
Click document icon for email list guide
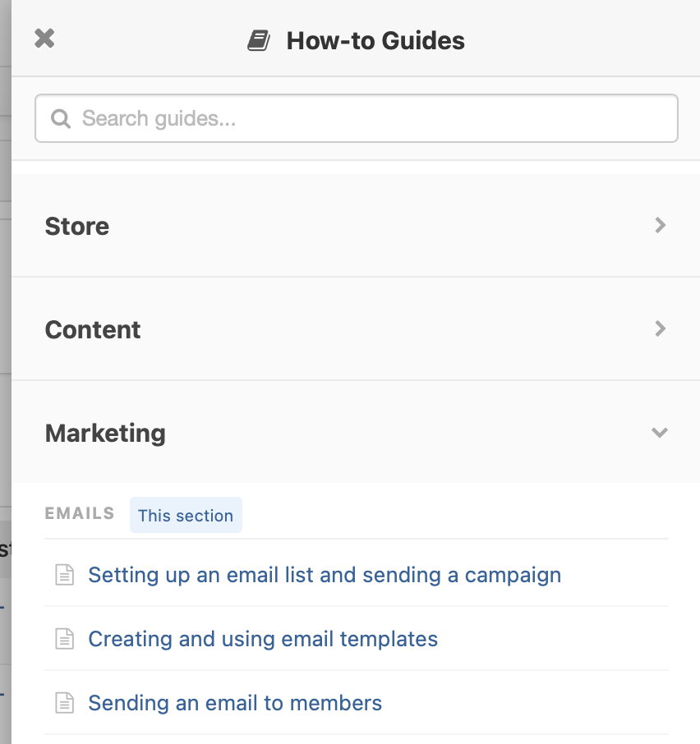coord(64,575)
